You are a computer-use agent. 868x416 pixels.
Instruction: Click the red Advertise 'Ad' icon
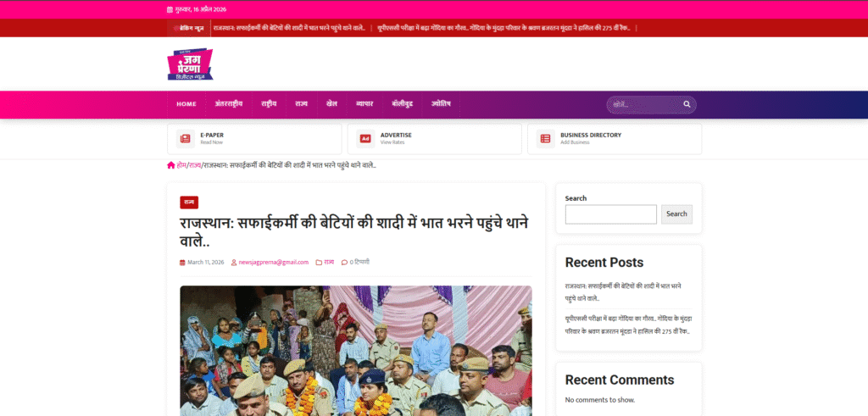365,139
